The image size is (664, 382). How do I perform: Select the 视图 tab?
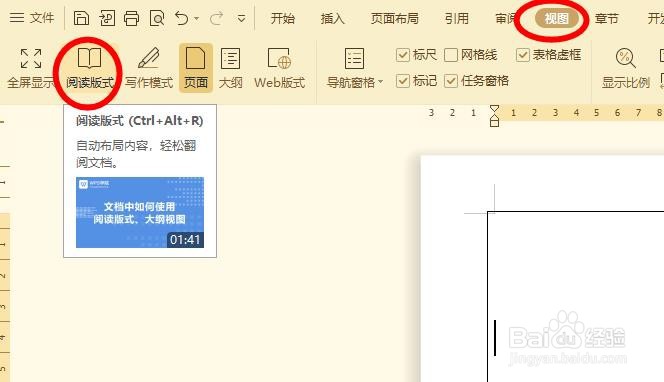(x=556, y=19)
